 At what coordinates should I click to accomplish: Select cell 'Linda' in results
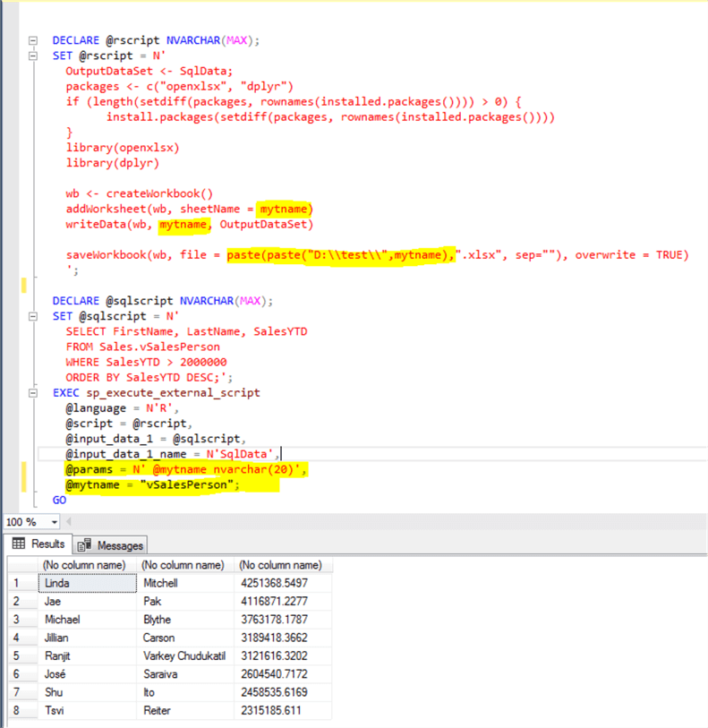87,583
